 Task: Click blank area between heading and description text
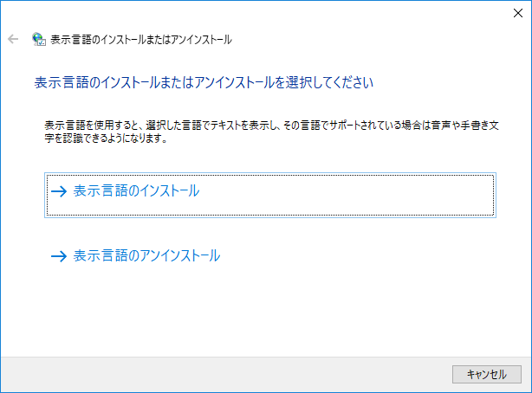tap(260, 104)
